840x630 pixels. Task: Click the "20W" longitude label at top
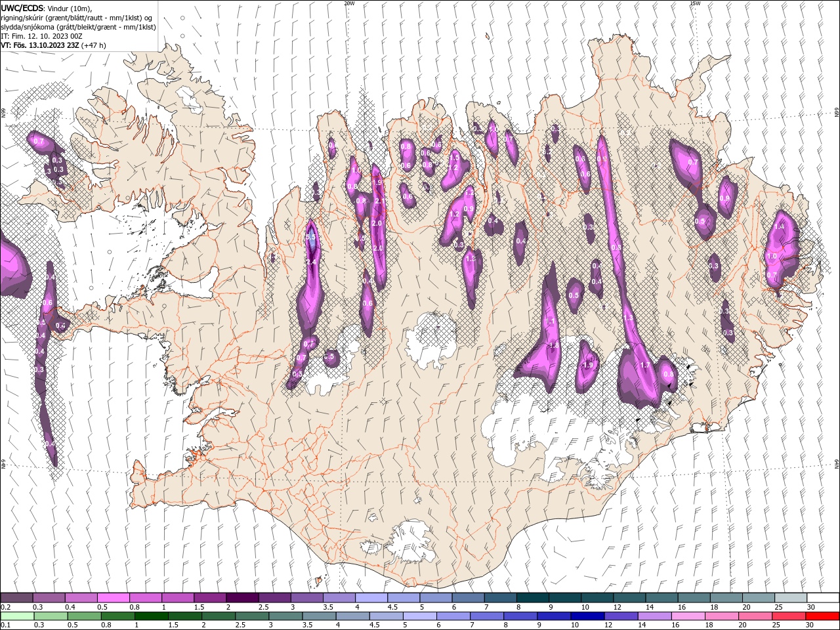tap(349, 3)
